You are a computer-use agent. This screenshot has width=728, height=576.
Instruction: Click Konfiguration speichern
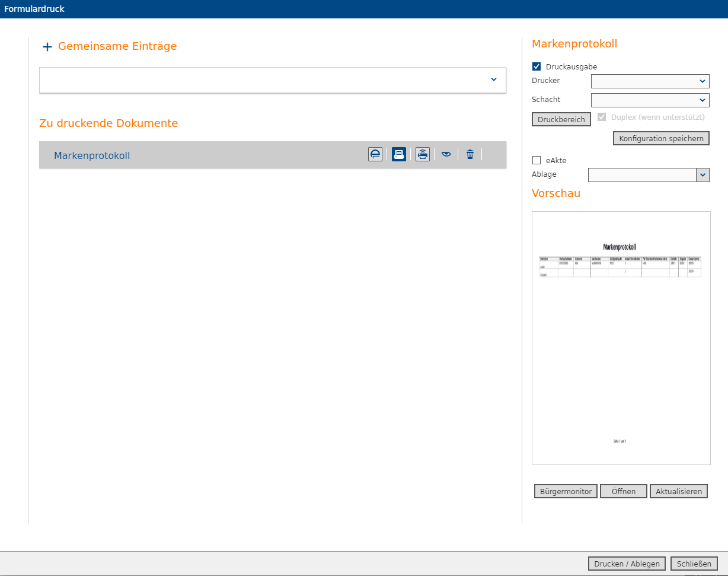(661, 139)
